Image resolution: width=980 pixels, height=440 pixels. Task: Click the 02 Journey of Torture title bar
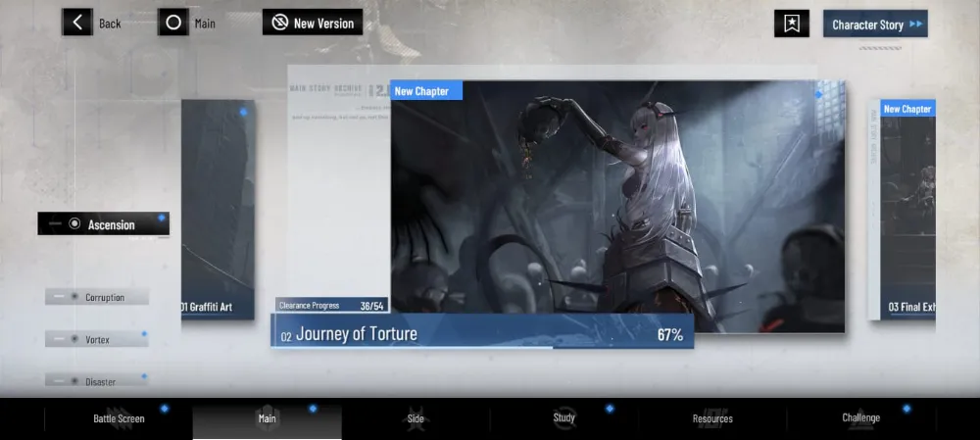[482, 330]
